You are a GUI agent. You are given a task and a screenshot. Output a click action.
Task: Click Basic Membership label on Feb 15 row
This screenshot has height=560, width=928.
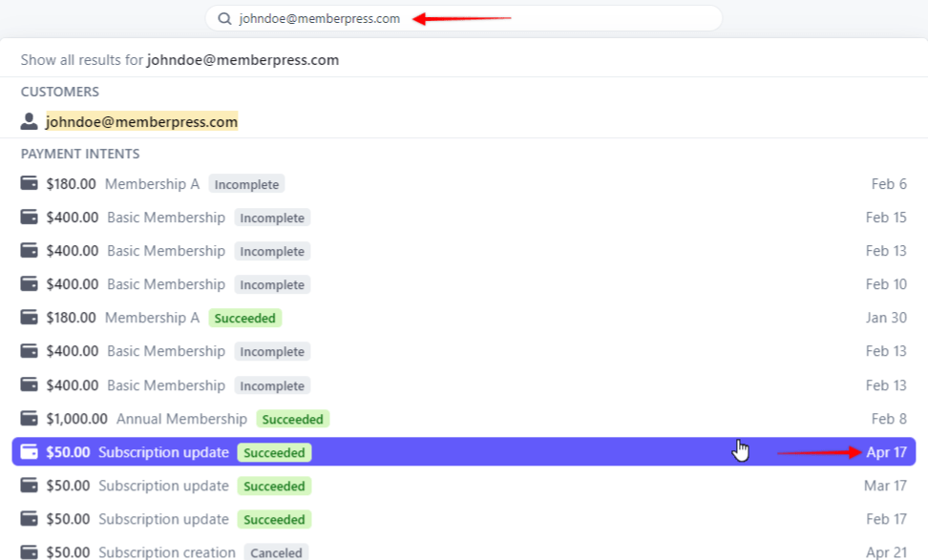[166, 218]
